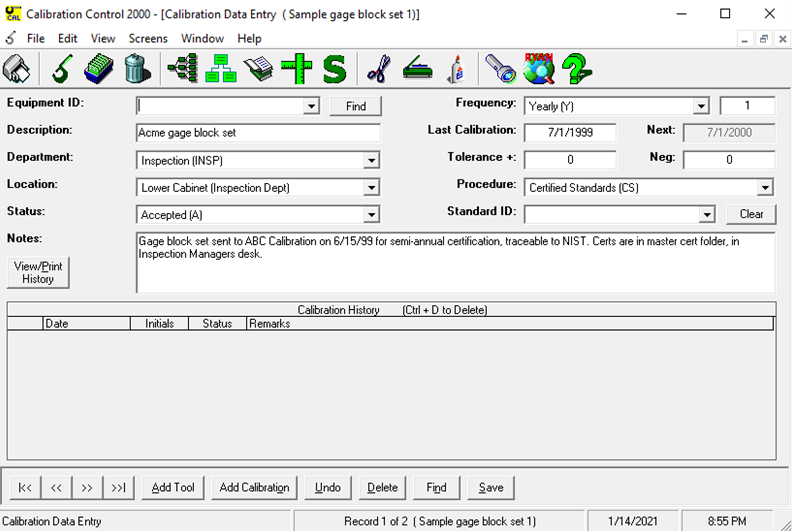The height and width of the screenshot is (531, 792).
Task: Open the Edit menu
Action: click(67, 38)
